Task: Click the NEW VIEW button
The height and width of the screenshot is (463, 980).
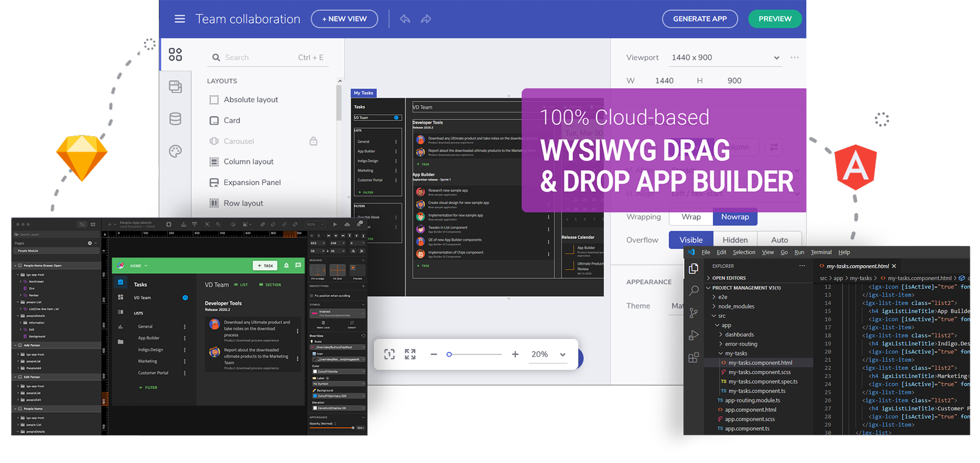Action: point(345,19)
